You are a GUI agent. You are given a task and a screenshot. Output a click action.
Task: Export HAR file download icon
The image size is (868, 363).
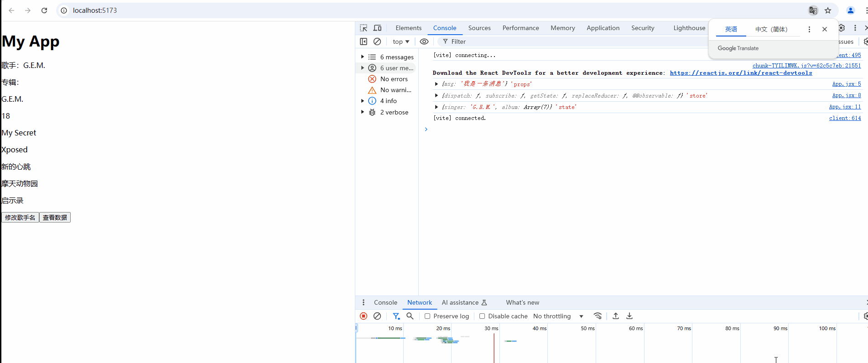[x=629, y=316]
